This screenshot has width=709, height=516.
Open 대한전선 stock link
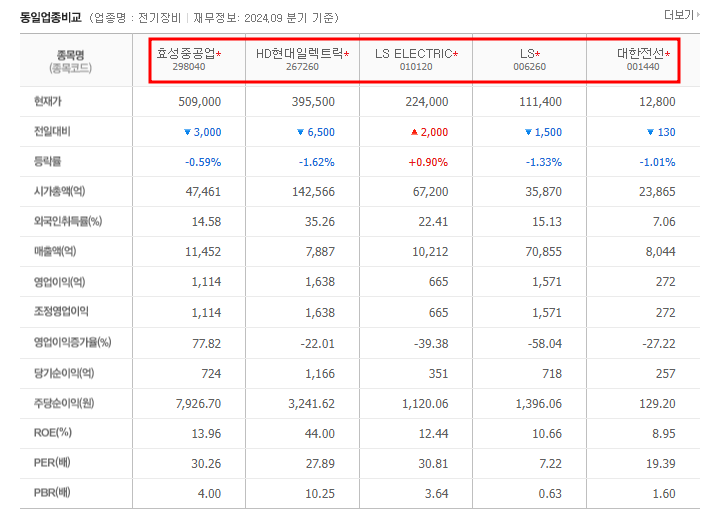641,53
